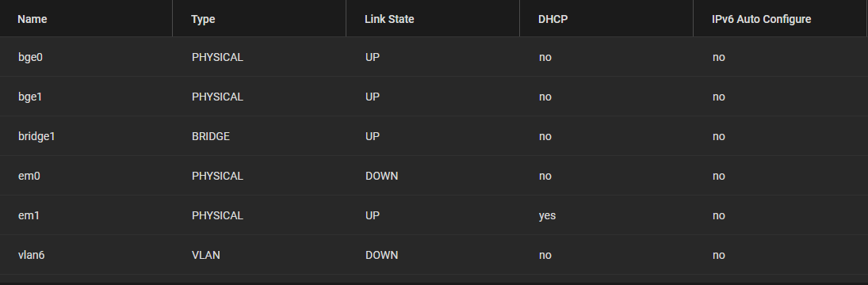Click the UP link state of em1

tap(373, 215)
